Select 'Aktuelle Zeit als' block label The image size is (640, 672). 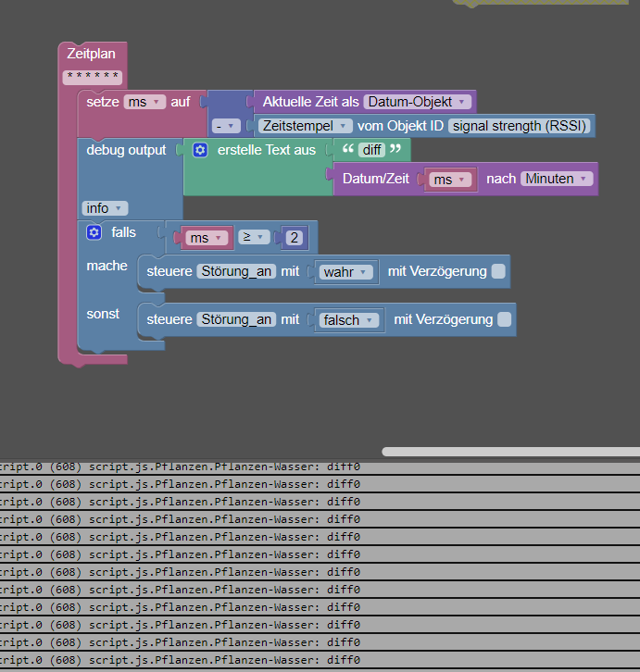tap(311, 102)
